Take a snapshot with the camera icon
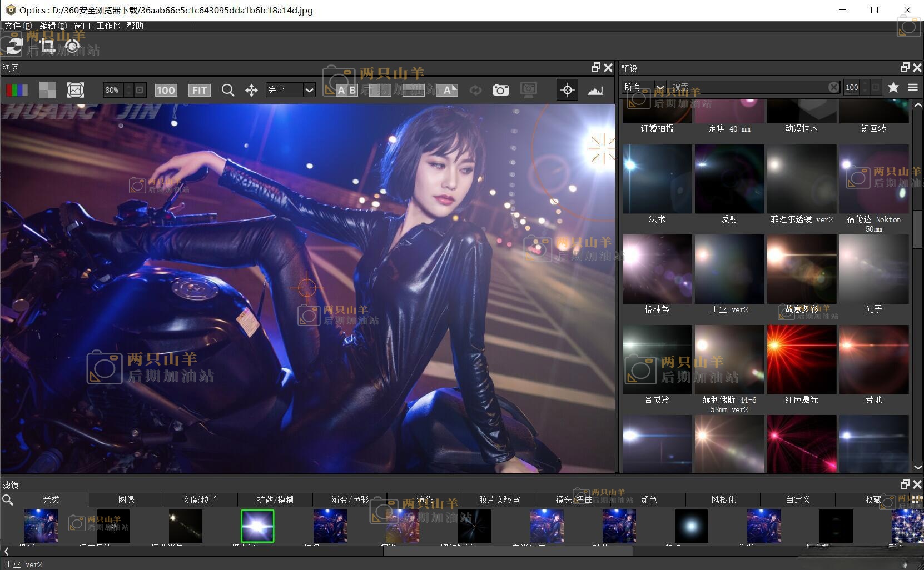 coord(500,90)
